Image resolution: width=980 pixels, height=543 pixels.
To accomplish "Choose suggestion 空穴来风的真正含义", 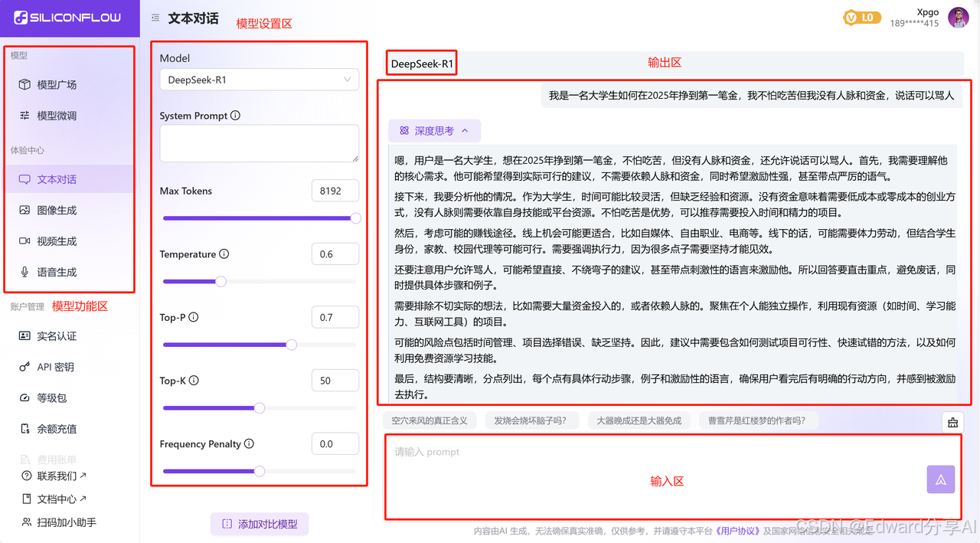I will tap(430, 420).
